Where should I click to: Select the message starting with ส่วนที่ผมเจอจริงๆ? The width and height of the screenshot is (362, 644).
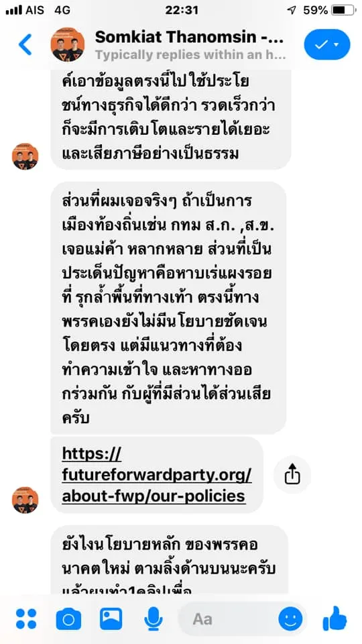(x=168, y=308)
